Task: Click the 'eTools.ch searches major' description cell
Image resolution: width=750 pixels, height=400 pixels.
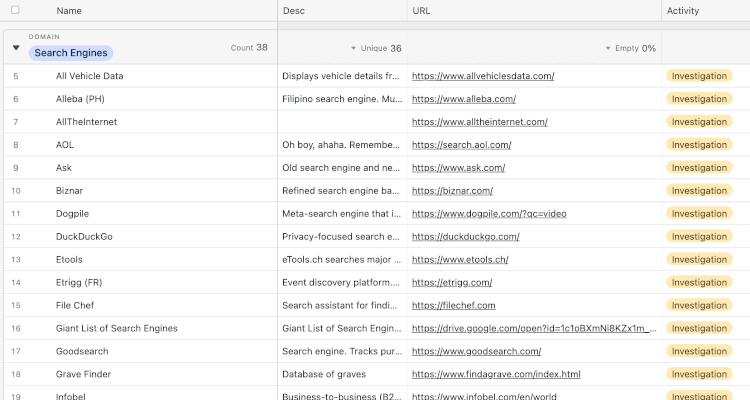Action: [342, 259]
